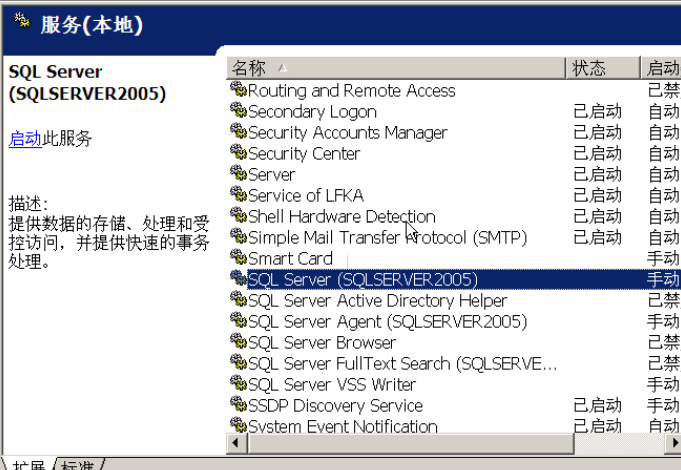681x470 pixels.
Task: Select the Security Accounts Manager service
Action: 347,132
